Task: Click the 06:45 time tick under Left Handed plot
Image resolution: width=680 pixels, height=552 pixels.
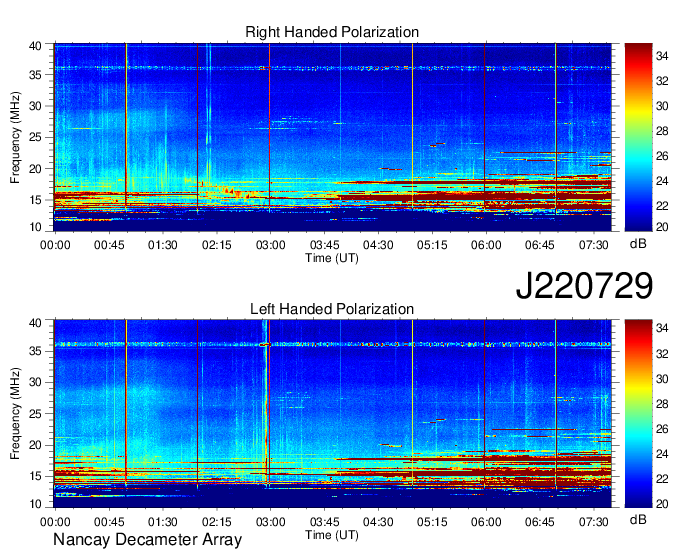Action: (539, 522)
